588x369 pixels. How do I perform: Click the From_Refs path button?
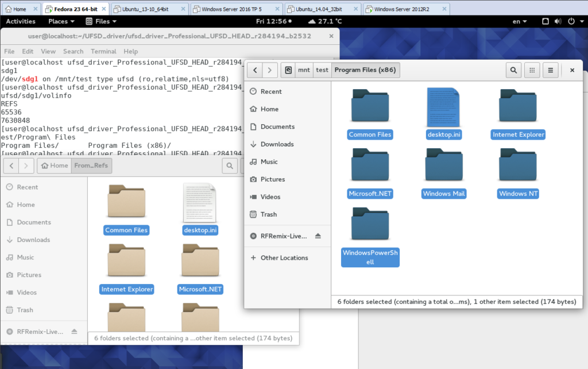pyautogui.click(x=91, y=166)
